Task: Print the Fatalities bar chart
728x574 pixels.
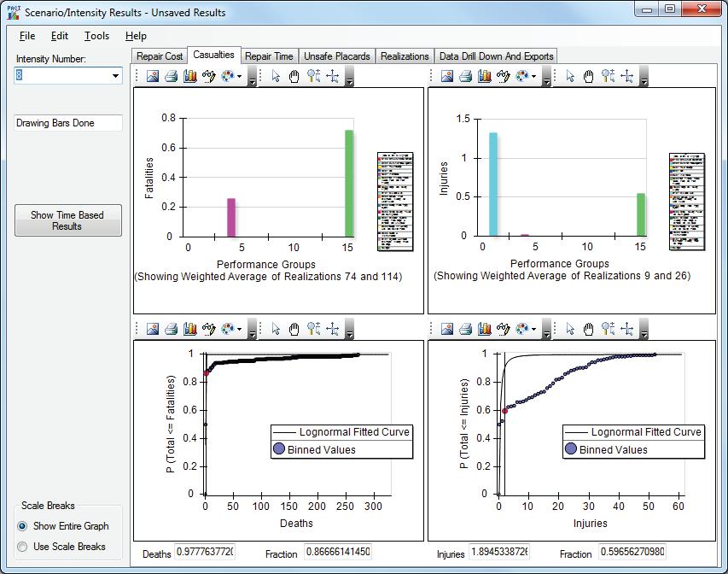Action: 171,76
